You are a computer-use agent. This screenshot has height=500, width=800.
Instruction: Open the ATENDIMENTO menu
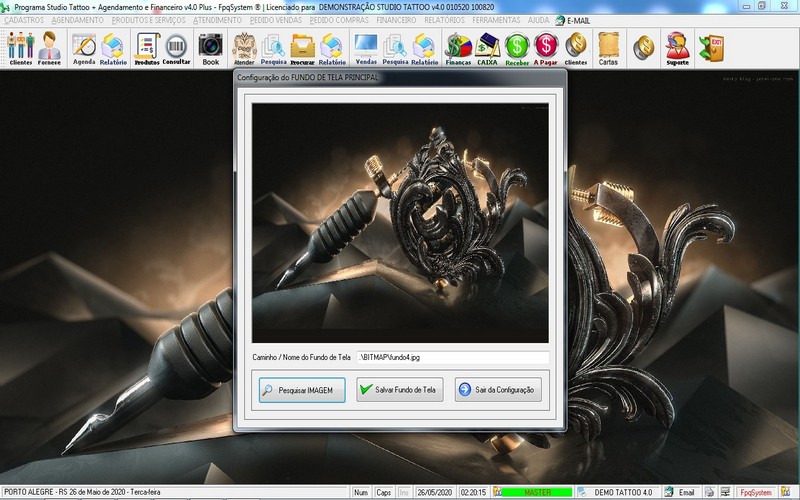pyautogui.click(x=217, y=20)
